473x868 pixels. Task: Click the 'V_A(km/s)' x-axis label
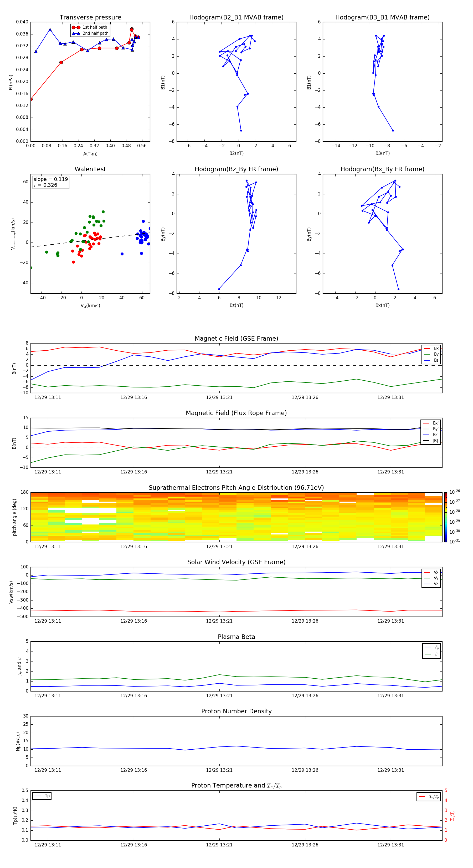click(90, 306)
